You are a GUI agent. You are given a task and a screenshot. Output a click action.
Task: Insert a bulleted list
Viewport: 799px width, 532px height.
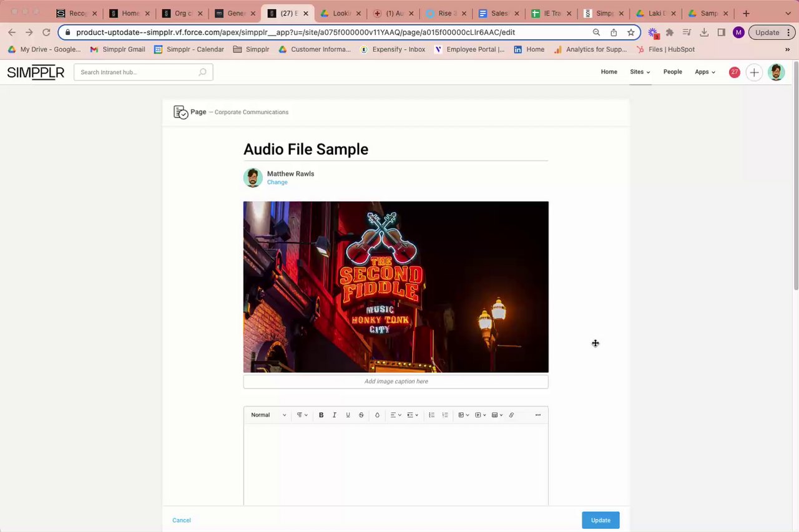[431, 415]
